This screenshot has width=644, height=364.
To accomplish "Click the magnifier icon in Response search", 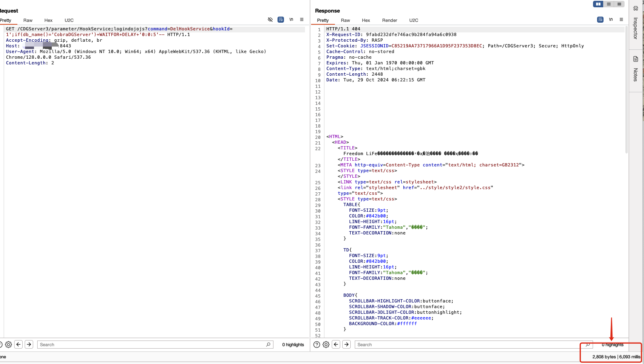I will click(x=588, y=345).
